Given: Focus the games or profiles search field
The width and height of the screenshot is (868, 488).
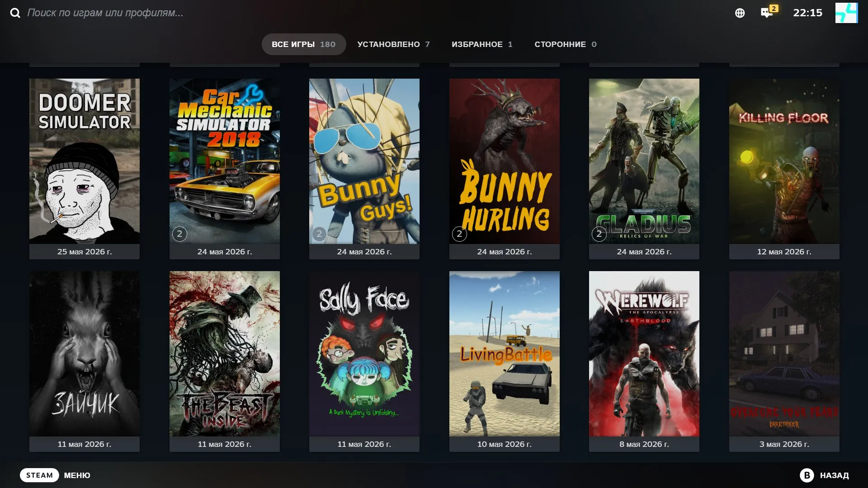Looking at the screenshot, I should 105,13.
